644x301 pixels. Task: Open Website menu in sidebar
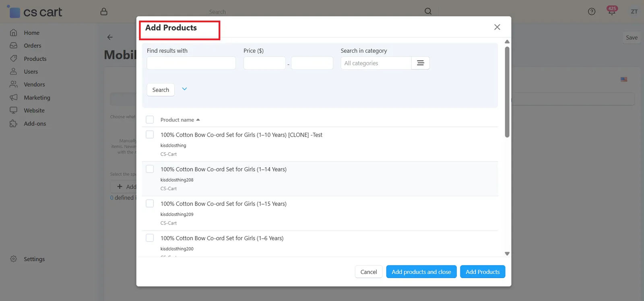34,110
